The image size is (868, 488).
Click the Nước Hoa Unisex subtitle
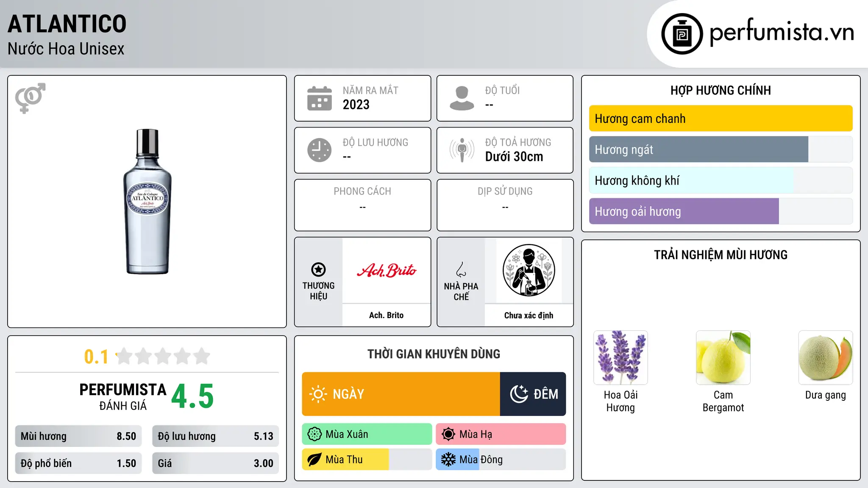pyautogui.click(x=66, y=49)
